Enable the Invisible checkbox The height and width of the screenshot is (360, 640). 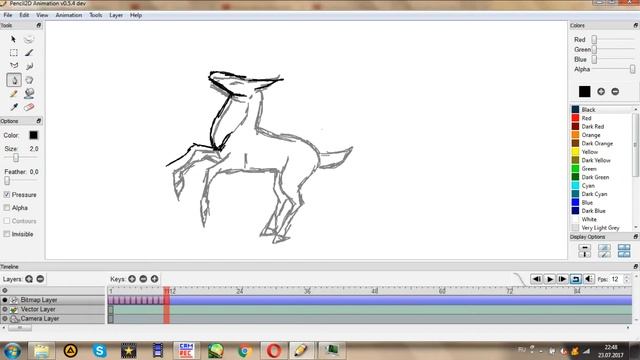7,234
